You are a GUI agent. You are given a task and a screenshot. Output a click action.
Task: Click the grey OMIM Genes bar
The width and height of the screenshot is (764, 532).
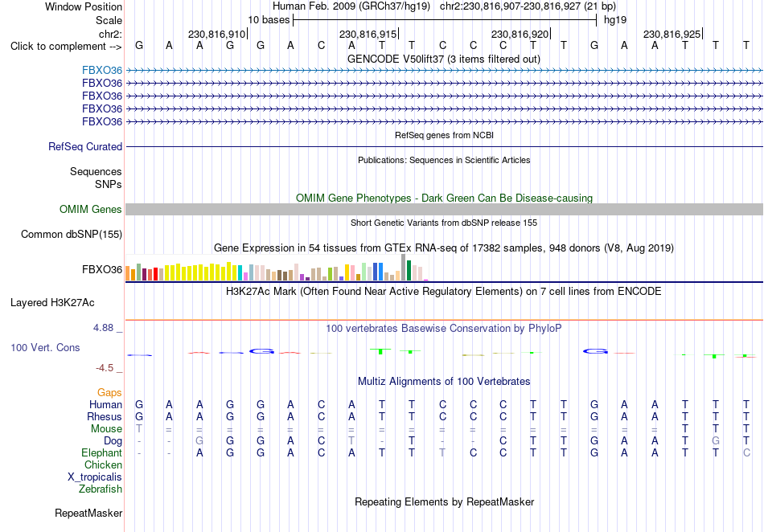tap(444, 209)
